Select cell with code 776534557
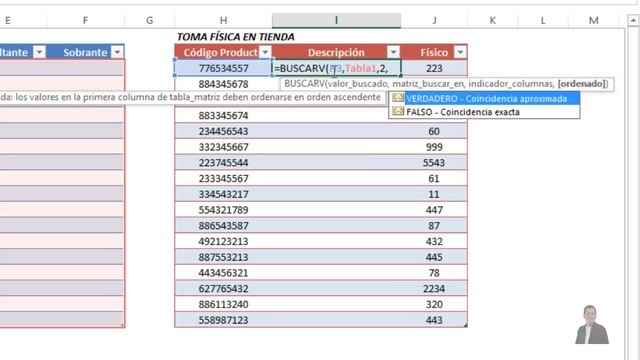 [x=223, y=68]
